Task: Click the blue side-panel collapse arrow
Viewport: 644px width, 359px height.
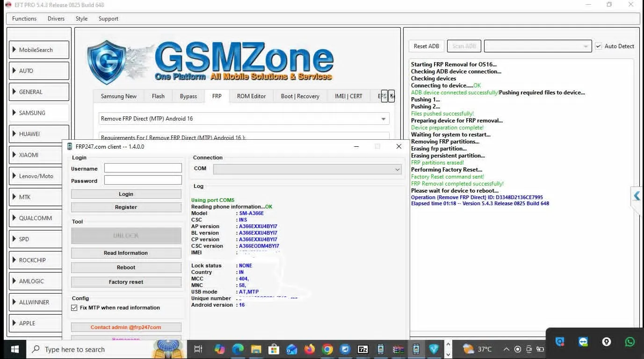Action: (x=637, y=196)
